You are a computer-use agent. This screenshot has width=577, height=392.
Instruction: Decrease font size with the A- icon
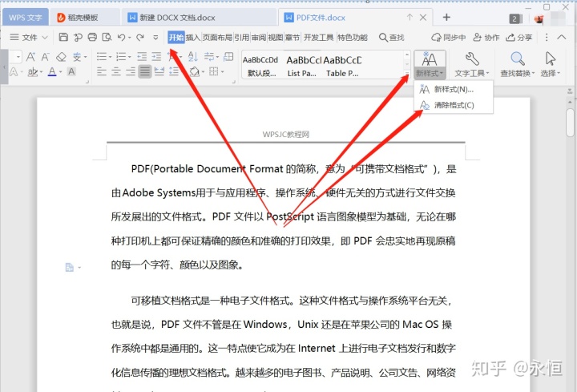45,57
